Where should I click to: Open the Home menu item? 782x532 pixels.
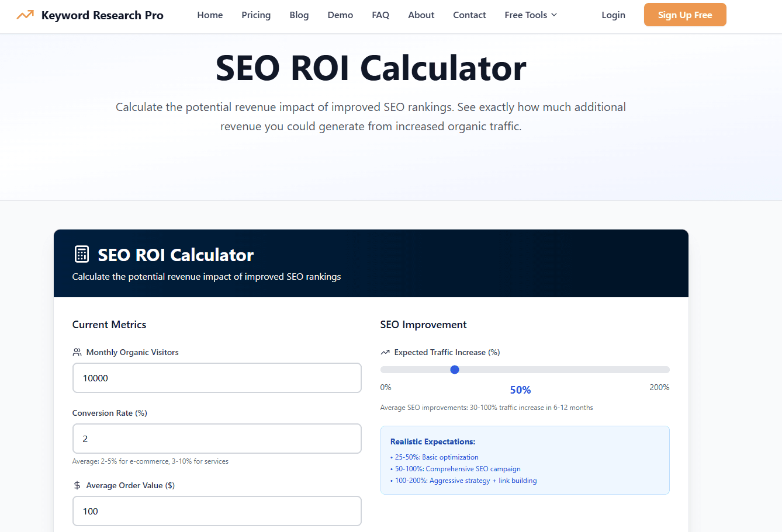click(x=210, y=15)
